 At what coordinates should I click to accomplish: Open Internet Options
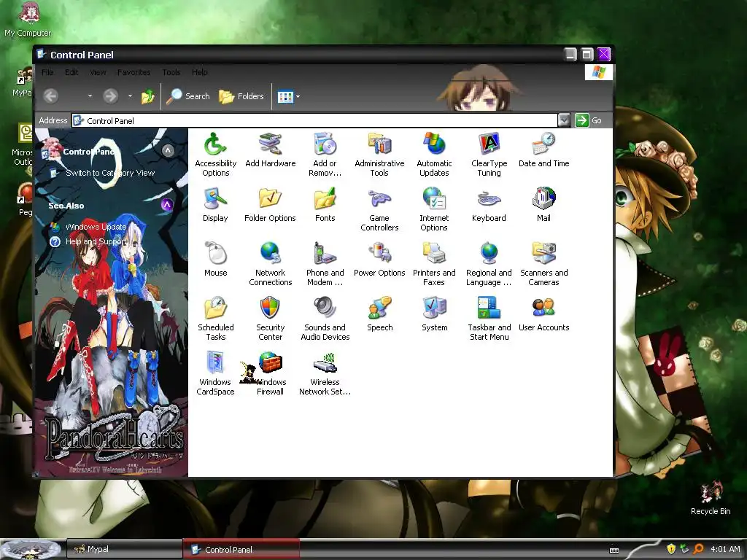[x=434, y=209]
